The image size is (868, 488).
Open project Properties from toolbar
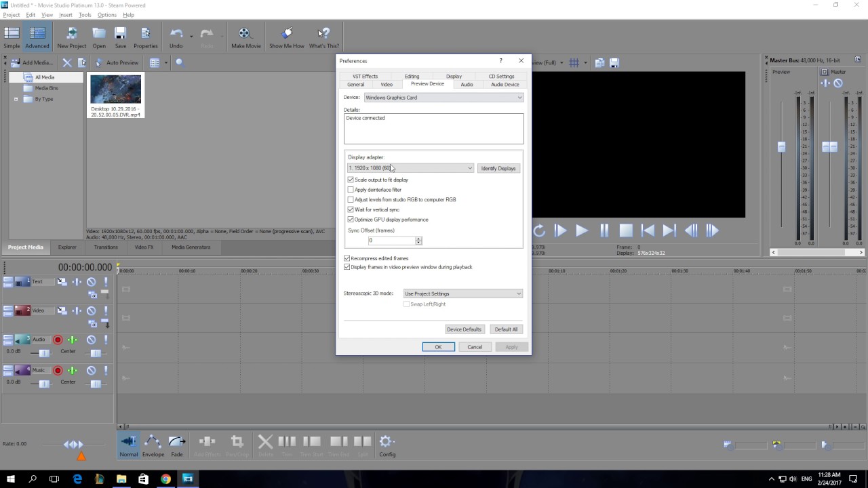coord(145,38)
